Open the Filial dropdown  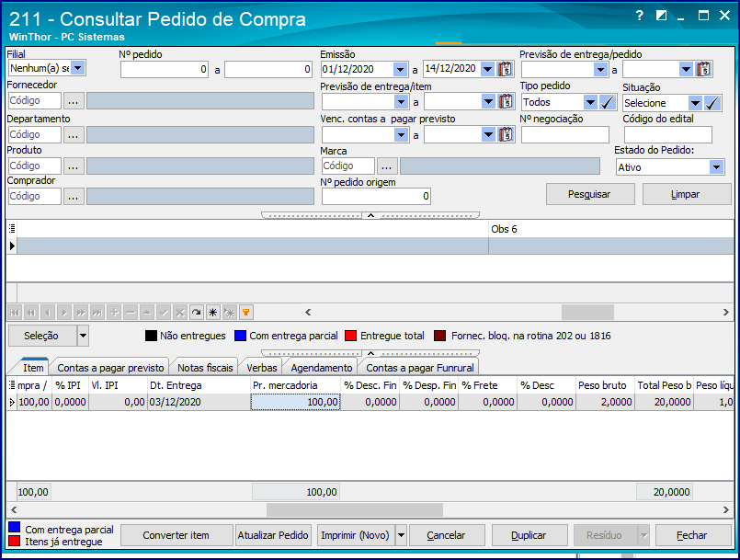78,68
